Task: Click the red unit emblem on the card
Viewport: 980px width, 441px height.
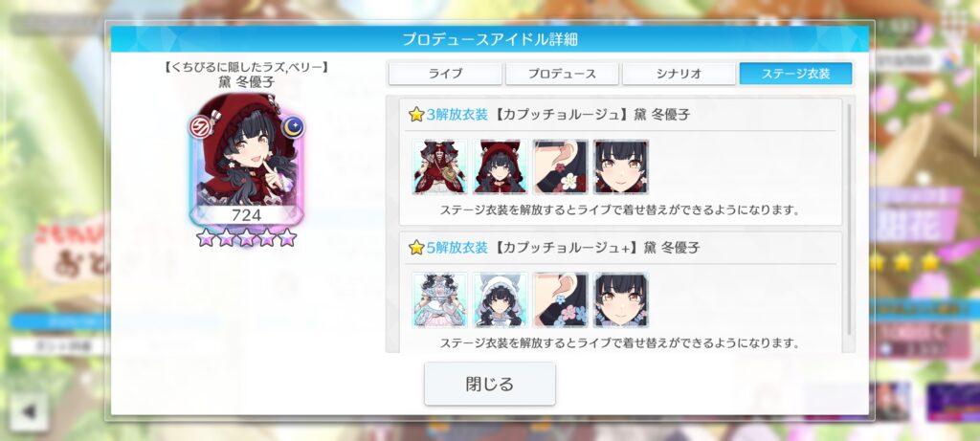Action: 200,127
